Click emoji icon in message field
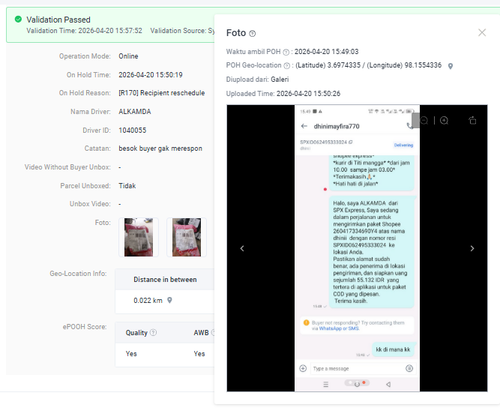The image size is (500, 408). coord(409,368)
